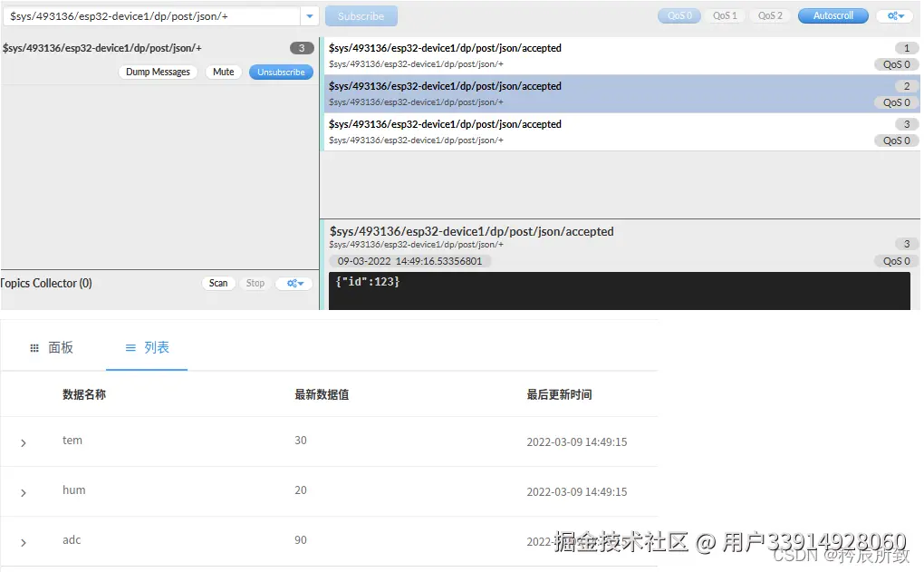Click the 数据名称 column header
Viewport: 924px width, 572px height.
click(84, 394)
